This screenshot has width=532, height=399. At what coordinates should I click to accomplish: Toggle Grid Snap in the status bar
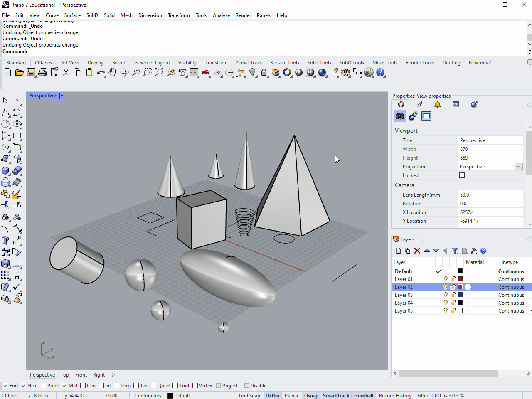point(249,396)
